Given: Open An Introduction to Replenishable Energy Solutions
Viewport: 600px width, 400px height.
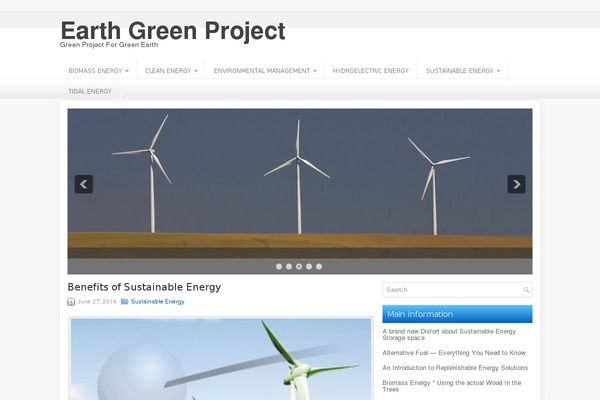Looking at the screenshot, I should (x=455, y=368).
